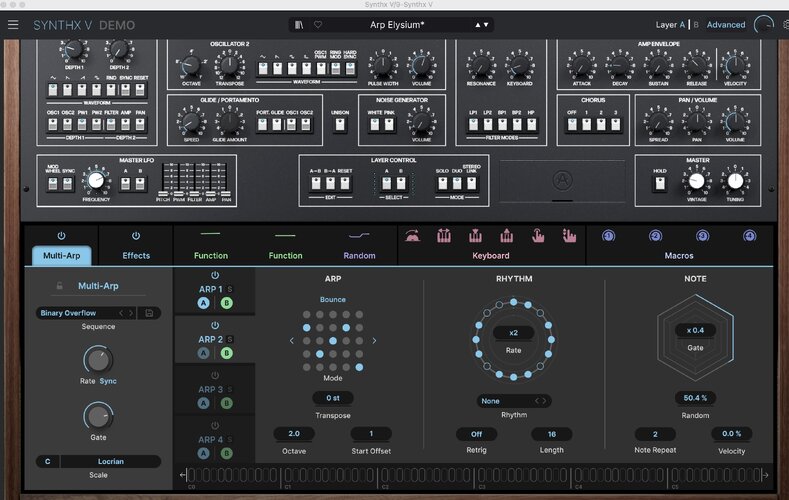Select Macro 4 icon
This screenshot has height=500, width=789.
click(x=749, y=236)
